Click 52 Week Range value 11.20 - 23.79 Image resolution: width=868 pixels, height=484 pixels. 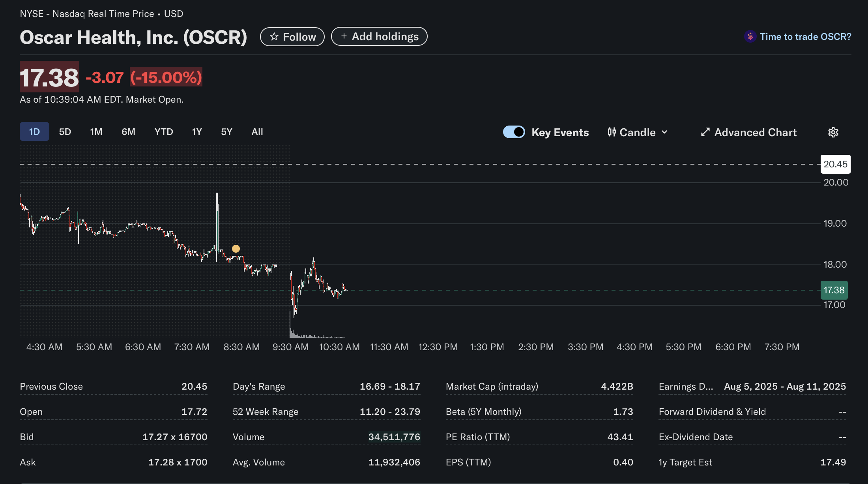(x=390, y=412)
